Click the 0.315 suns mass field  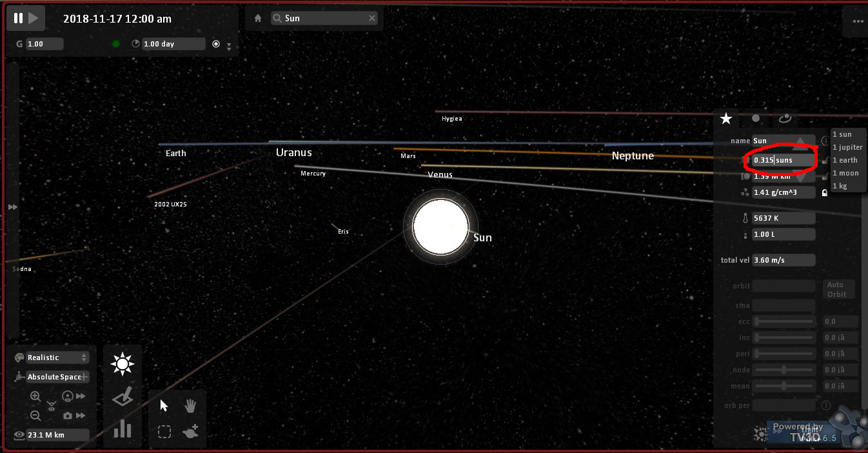[x=784, y=160]
